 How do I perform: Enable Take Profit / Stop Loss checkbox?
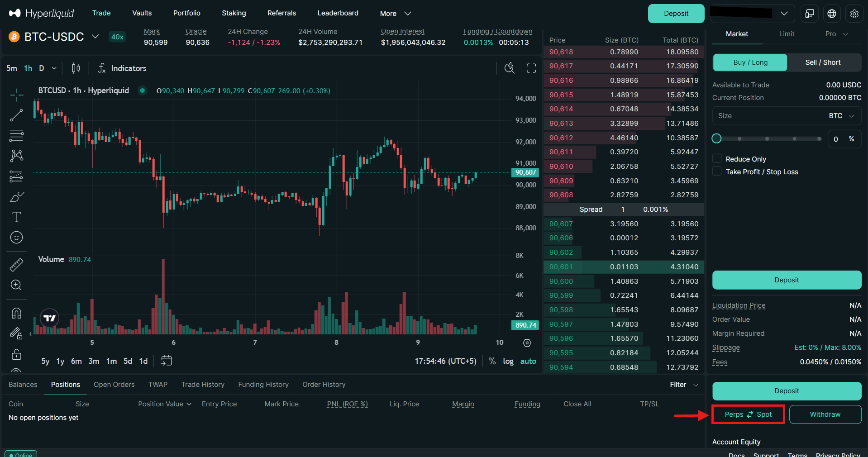tap(717, 171)
